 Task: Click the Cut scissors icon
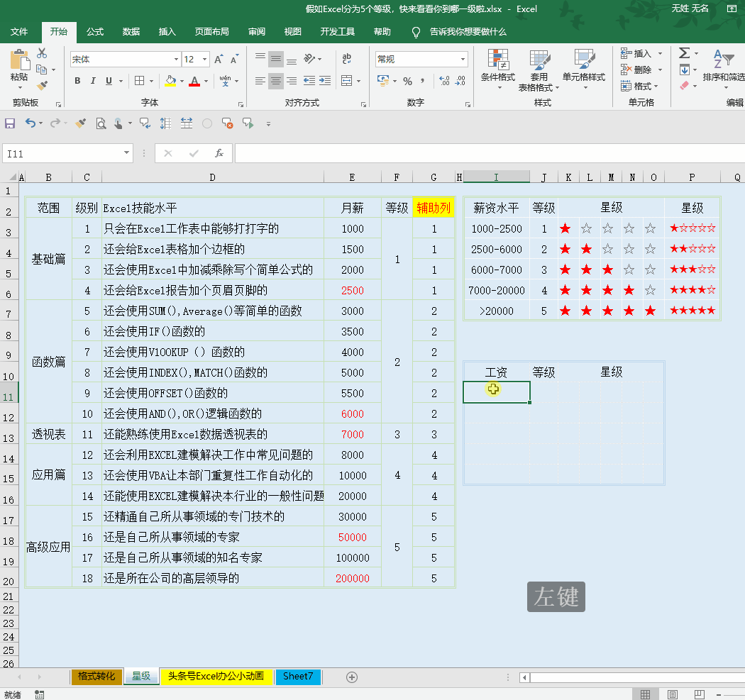click(x=42, y=53)
